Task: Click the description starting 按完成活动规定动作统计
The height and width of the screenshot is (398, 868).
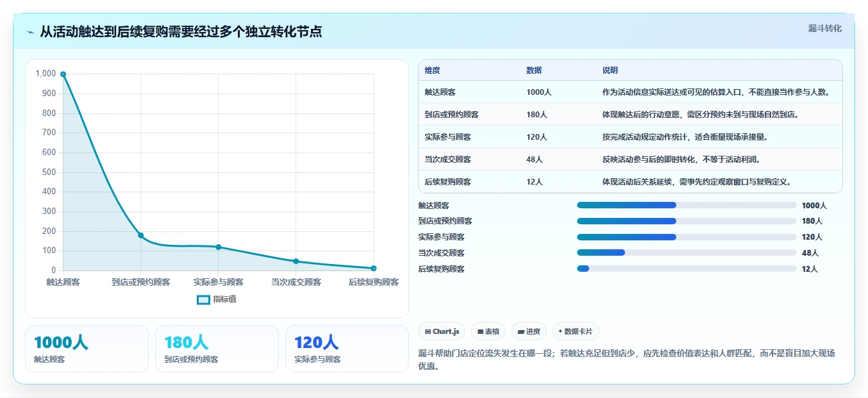Action: pyautogui.click(x=685, y=137)
